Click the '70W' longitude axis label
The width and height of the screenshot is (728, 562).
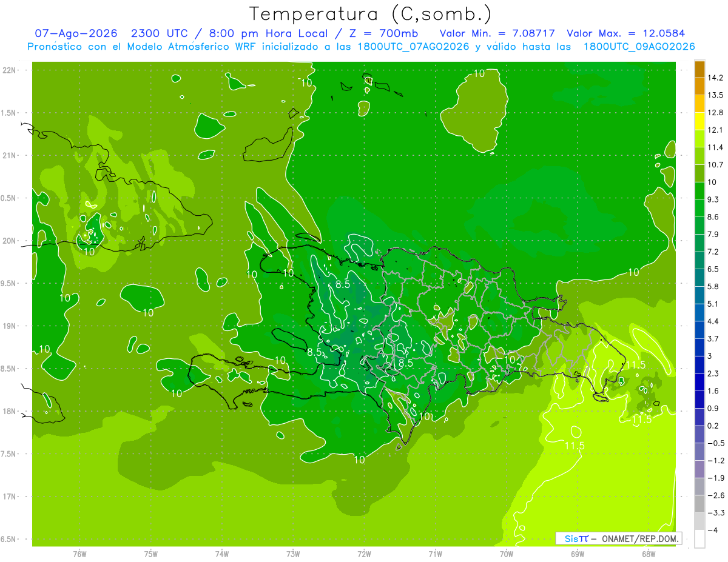coord(507,554)
